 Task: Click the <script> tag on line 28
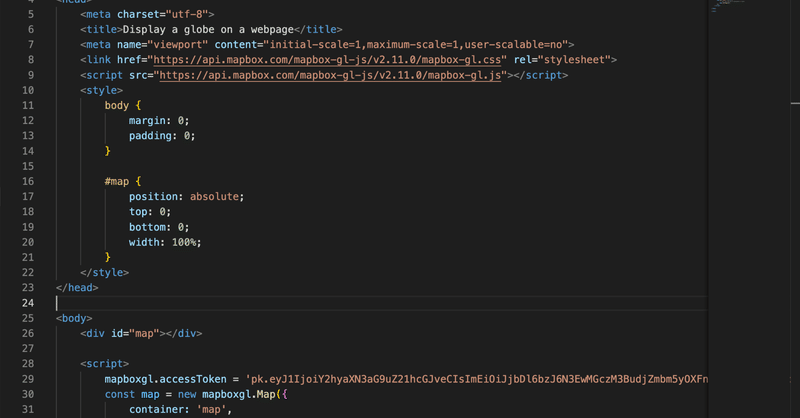(105, 364)
